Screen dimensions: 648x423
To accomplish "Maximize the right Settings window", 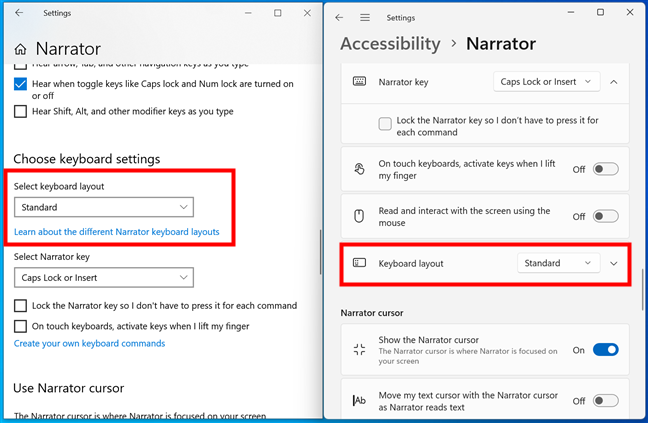I will [x=600, y=12].
